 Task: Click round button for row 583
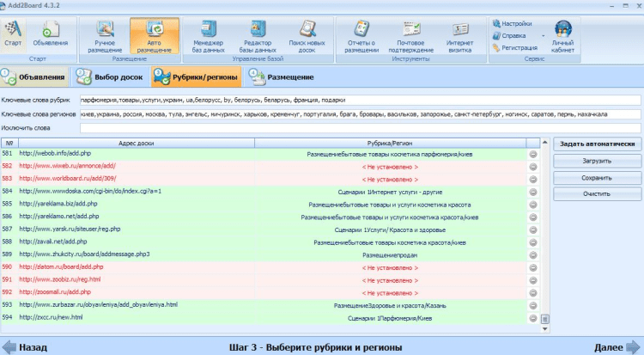[533, 180]
